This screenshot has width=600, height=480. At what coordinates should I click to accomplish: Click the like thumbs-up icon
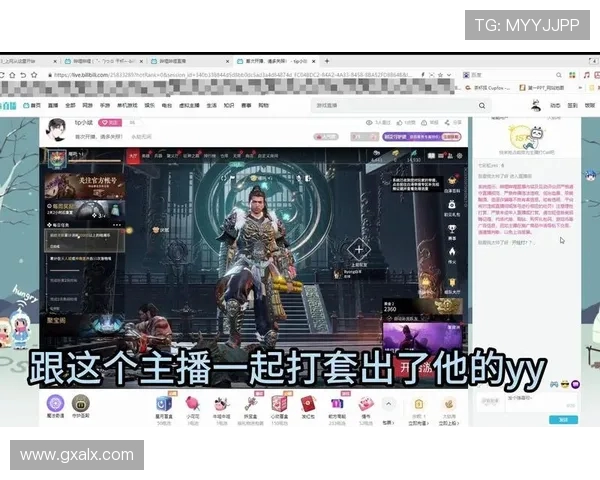click(399, 122)
